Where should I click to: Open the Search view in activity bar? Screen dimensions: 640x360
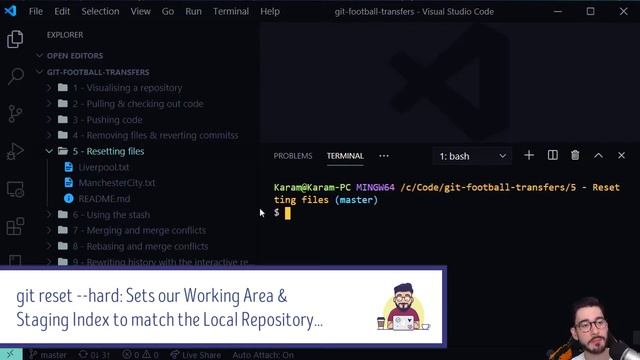(x=15, y=76)
